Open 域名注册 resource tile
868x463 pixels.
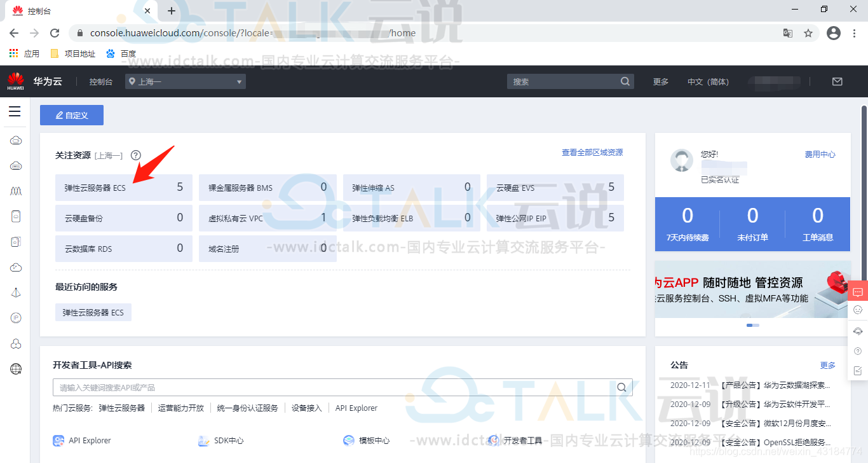[268, 249]
